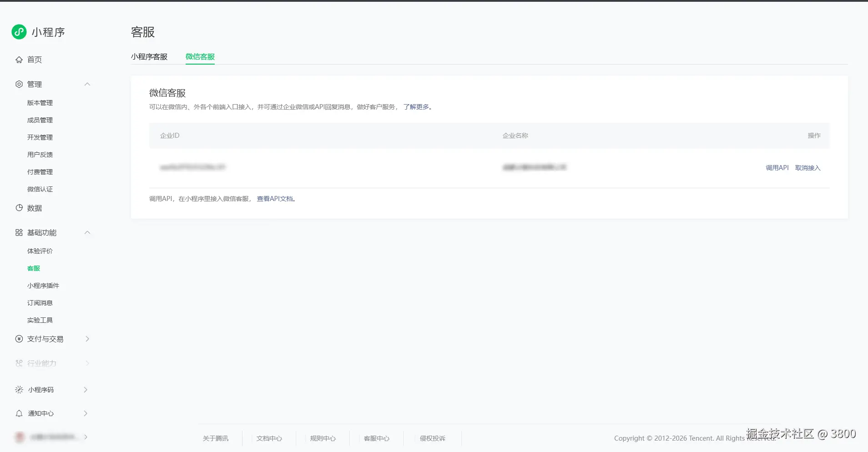The width and height of the screenshot is (868, 452).
Task: Open 版本管理 in the sidebar
Action: click(40, 103)
